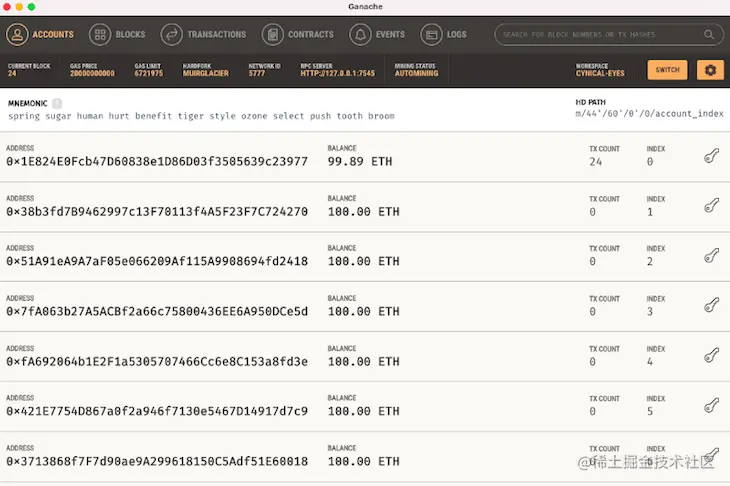Click the Contracts document icon
The image size is (730, 486).
pyautogui.click(x=273, y=34)
